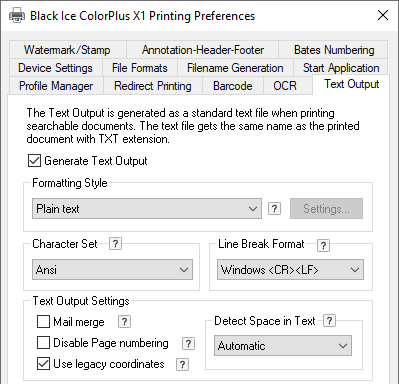Click the Character Set group label
Viewport: 399px width, 384px height.
pos(65,244)
